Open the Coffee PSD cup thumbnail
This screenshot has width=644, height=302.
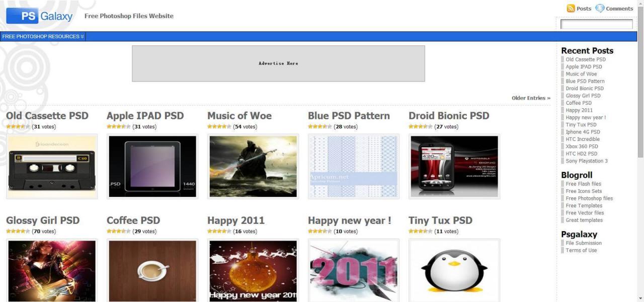[x=152, y=271]
